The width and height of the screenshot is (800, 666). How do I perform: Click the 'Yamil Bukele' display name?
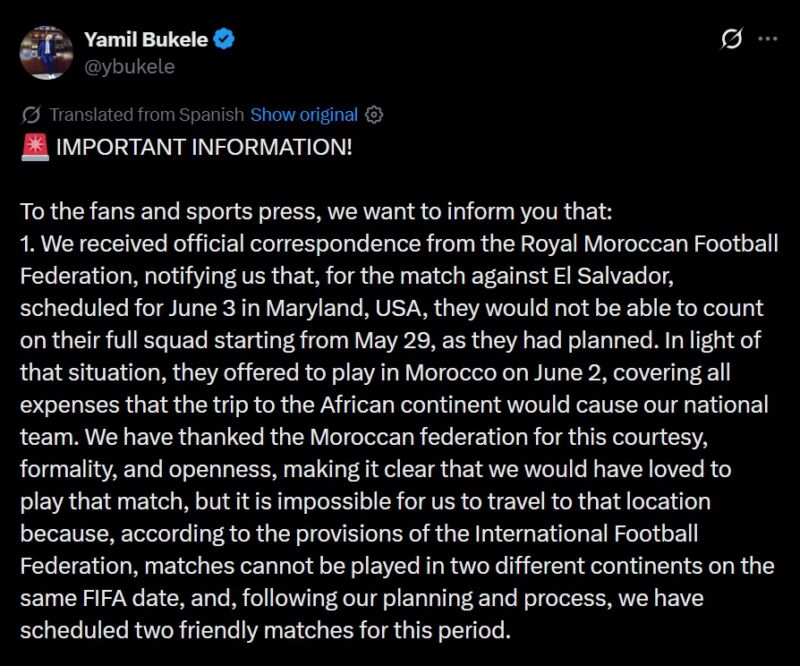coord(146,40)
